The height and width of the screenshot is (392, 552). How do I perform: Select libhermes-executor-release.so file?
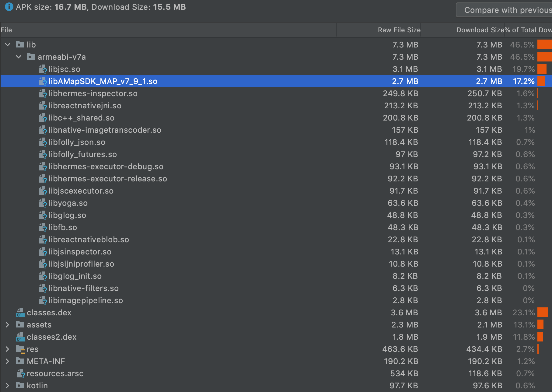pyautogui.click(x=276, y=179)
